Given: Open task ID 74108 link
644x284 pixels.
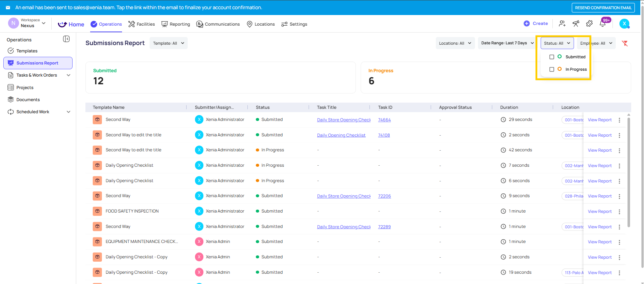Looking at the screenshot, I should click(x=384, y=135).
